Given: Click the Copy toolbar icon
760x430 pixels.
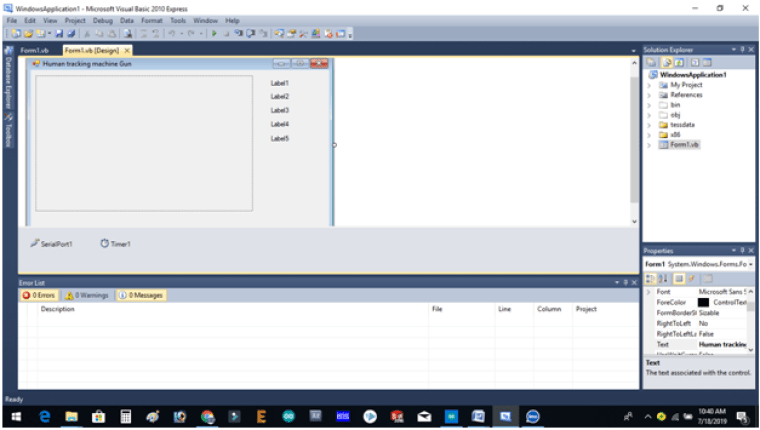Looking at the screenshot, I should tap(99, 33).
